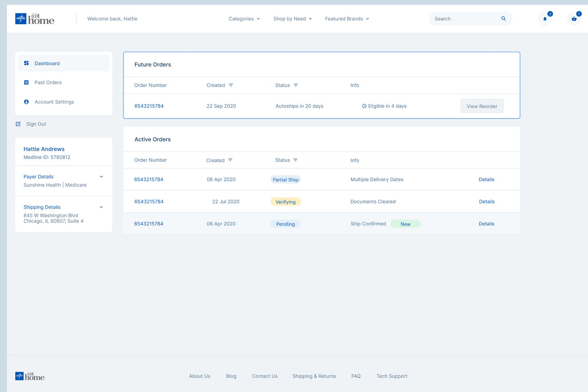Select Dashboard in sidebar
Viewport: 588px width, 392px height.
pyautogui.click(x=64, y=63)
